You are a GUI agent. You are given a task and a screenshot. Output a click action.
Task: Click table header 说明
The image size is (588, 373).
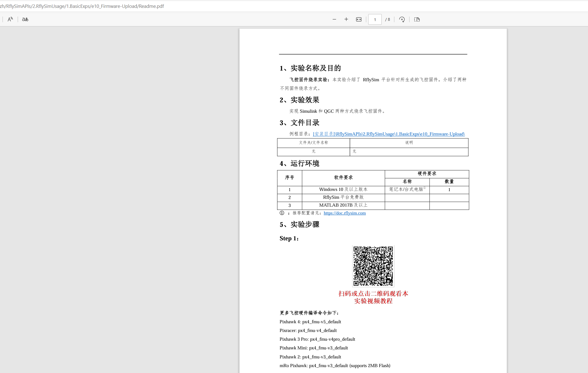(x=409, y=143)
